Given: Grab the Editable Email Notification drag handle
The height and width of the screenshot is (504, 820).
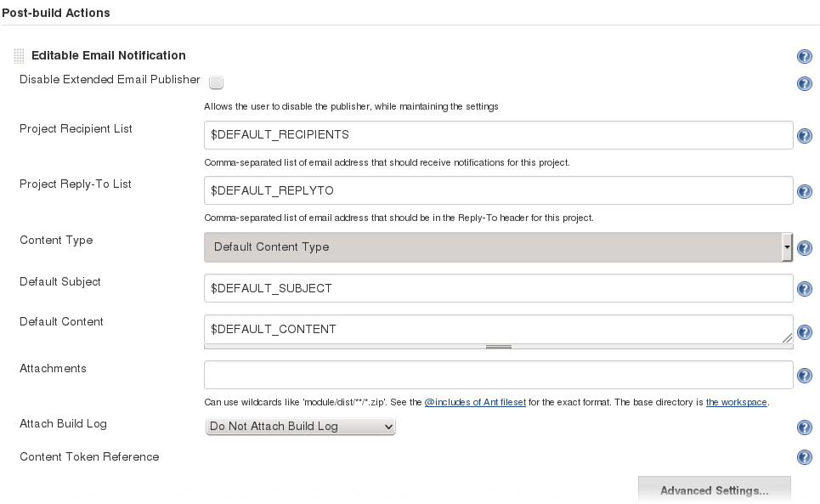Looking at the screenshot, I should [x=20, y=56].
